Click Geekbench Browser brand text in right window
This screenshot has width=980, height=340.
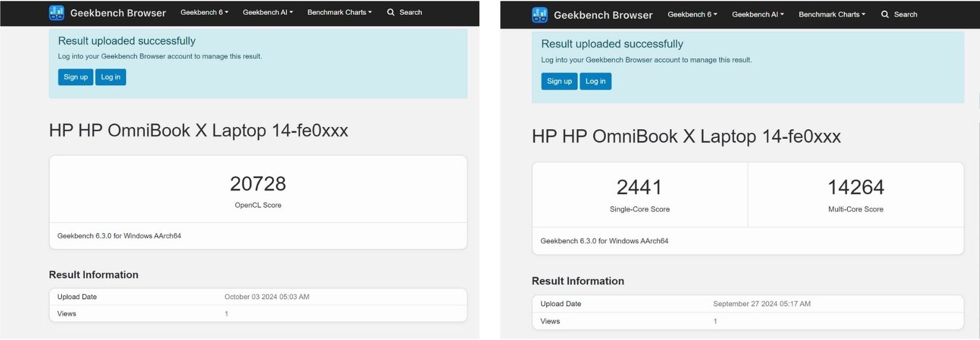(603, 15)
